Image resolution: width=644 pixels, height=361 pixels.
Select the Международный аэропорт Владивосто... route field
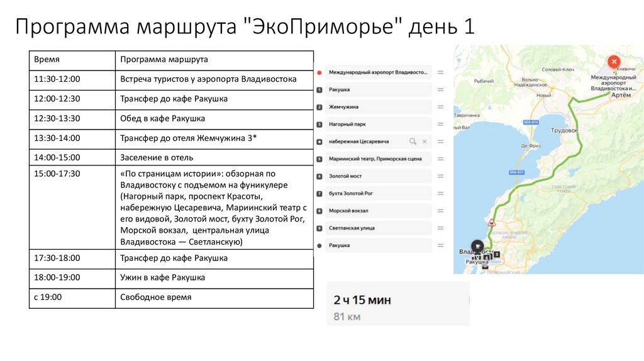click(378, 72)
